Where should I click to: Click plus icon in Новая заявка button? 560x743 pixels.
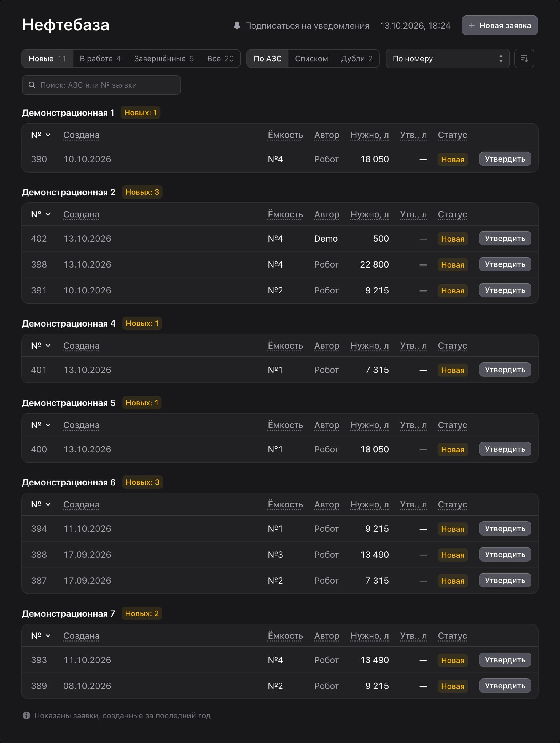pyautogui.click(x=471, y=26)
